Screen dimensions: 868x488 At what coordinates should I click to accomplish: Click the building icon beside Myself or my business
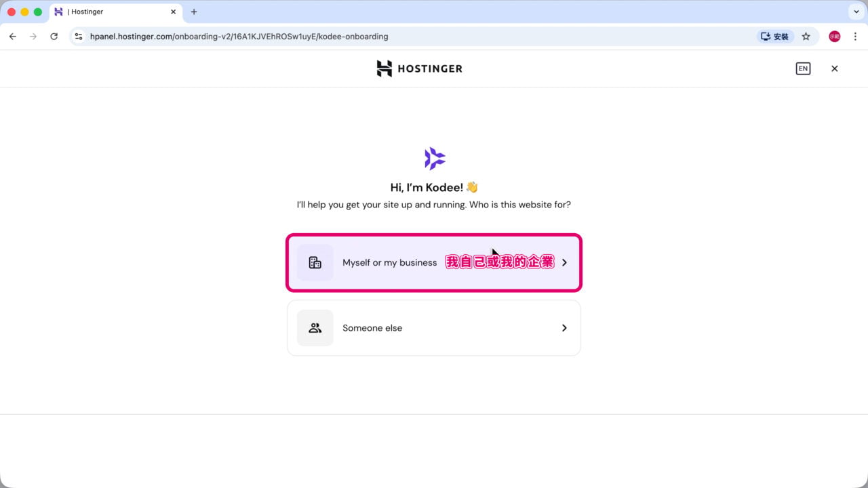coord(315,263)
